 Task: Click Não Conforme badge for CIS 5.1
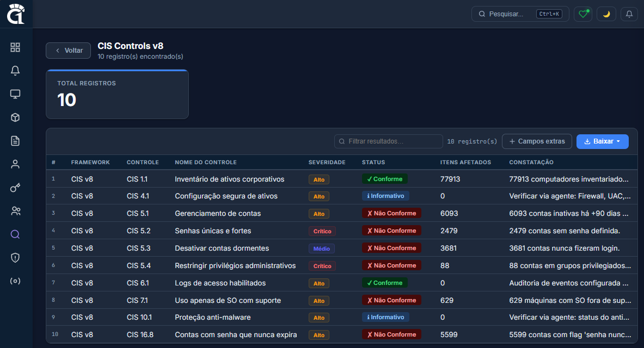[391, 213]
